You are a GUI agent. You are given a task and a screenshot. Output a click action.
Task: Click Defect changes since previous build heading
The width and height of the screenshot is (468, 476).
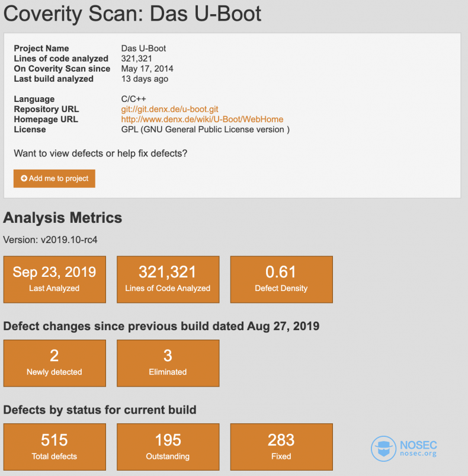161,327
